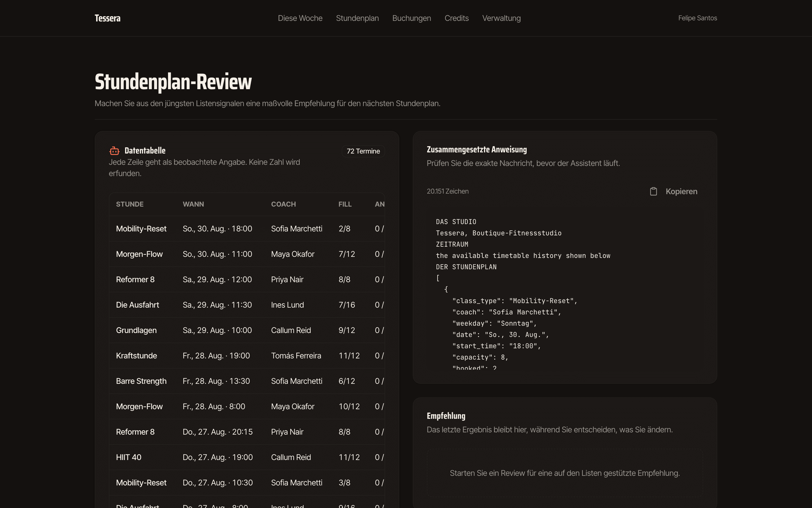Open Felipe Santos user profile
This screenshot has height=508, width=812.
(698, 18)
